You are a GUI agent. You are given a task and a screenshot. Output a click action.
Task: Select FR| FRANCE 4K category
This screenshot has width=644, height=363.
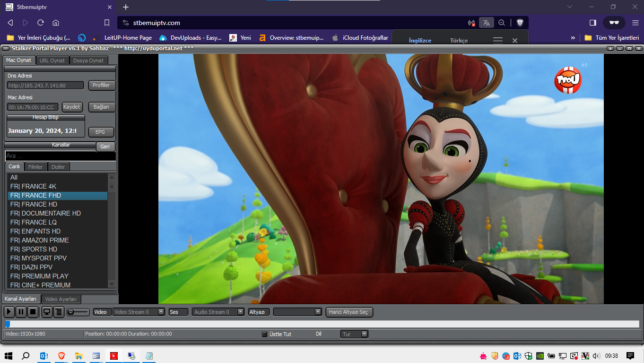(x=58, y=186)
